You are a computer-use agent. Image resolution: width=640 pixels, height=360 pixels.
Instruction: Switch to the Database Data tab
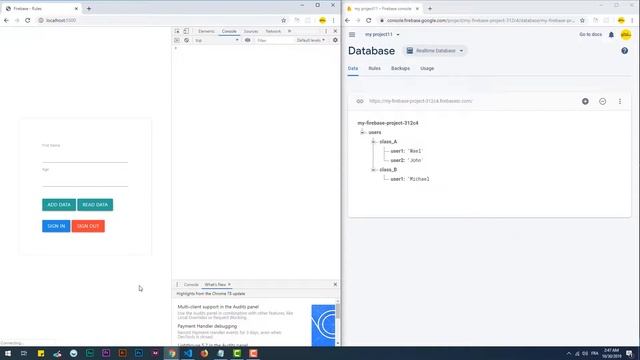point(353,68)
